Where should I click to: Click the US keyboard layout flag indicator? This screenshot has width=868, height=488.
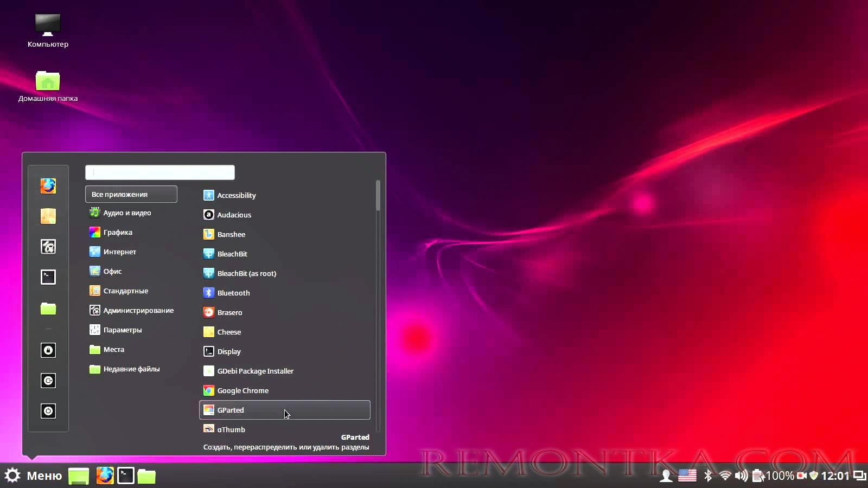point(687,476)
